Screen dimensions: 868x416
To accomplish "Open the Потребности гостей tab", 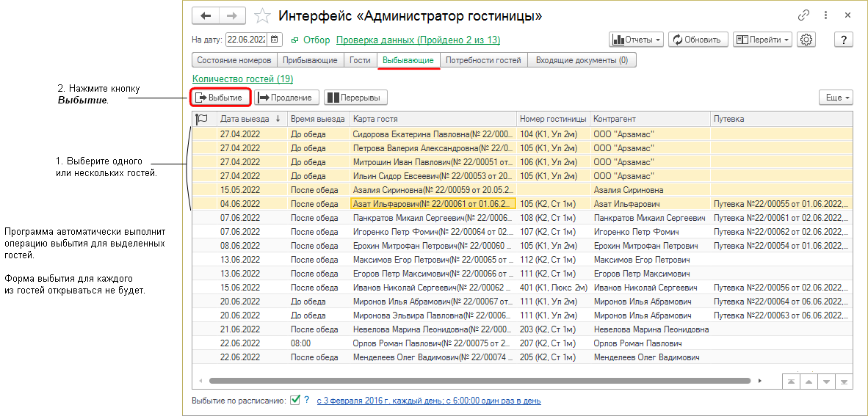I will (x=483, y=60).
